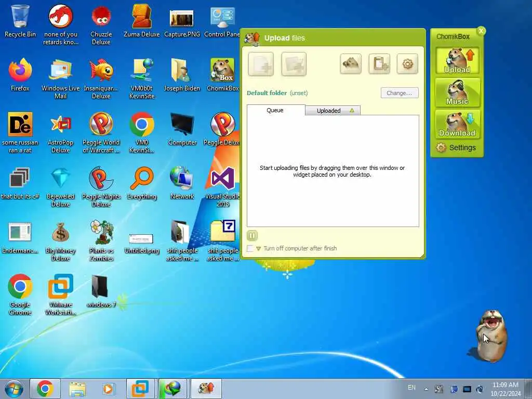Click the add file button in Upload window
This screenshot has height=399, width=532.
[x=261, y=64]
